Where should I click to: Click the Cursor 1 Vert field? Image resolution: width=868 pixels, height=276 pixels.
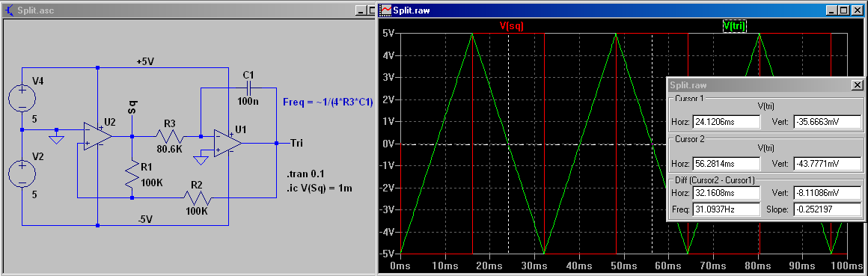coord(827,122)
